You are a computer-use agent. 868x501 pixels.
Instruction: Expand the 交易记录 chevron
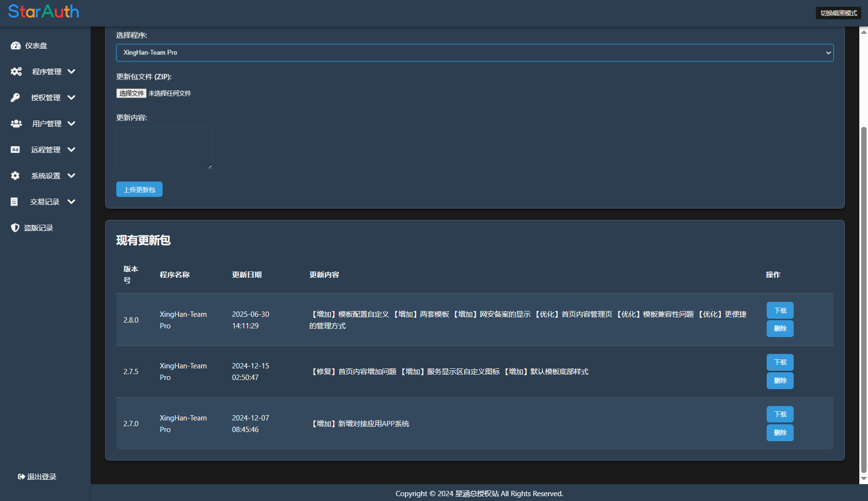click(x=72, y=202)
